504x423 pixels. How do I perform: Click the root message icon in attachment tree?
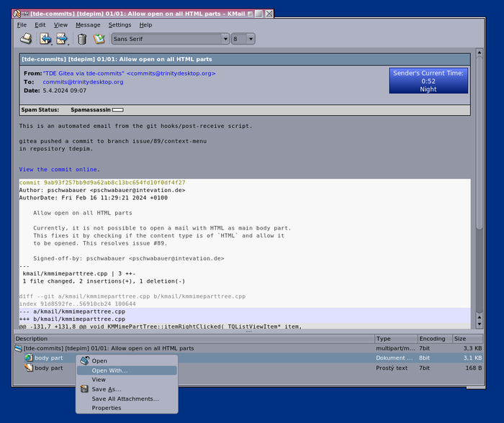[x=18, y=348]
